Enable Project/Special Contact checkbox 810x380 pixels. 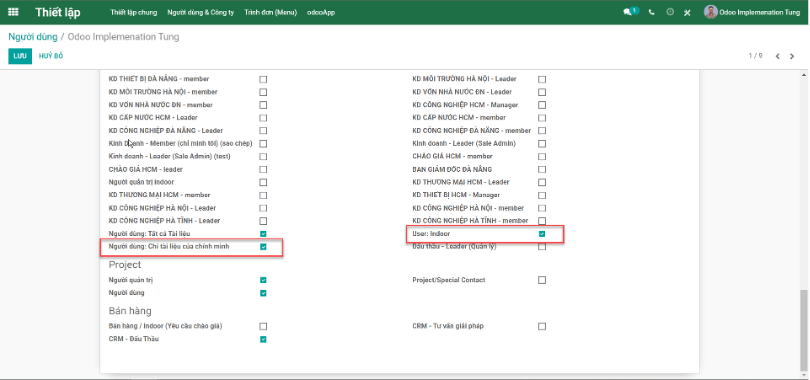click(x=542, y=280)
